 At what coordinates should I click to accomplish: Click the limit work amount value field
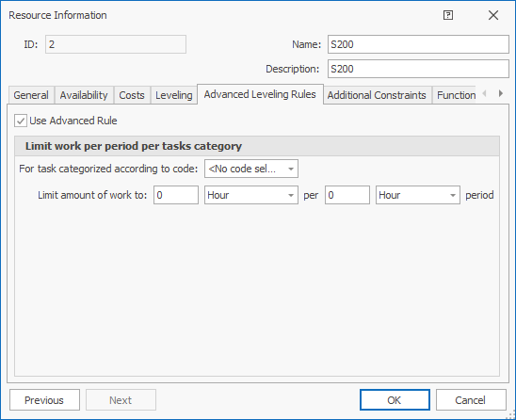[x=176, y=195]
